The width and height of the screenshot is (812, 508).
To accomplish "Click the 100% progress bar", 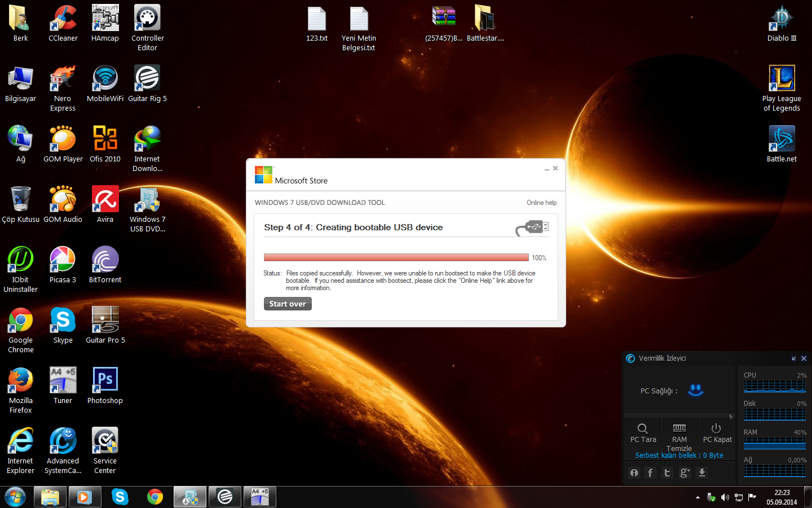I will coord(396,257).
